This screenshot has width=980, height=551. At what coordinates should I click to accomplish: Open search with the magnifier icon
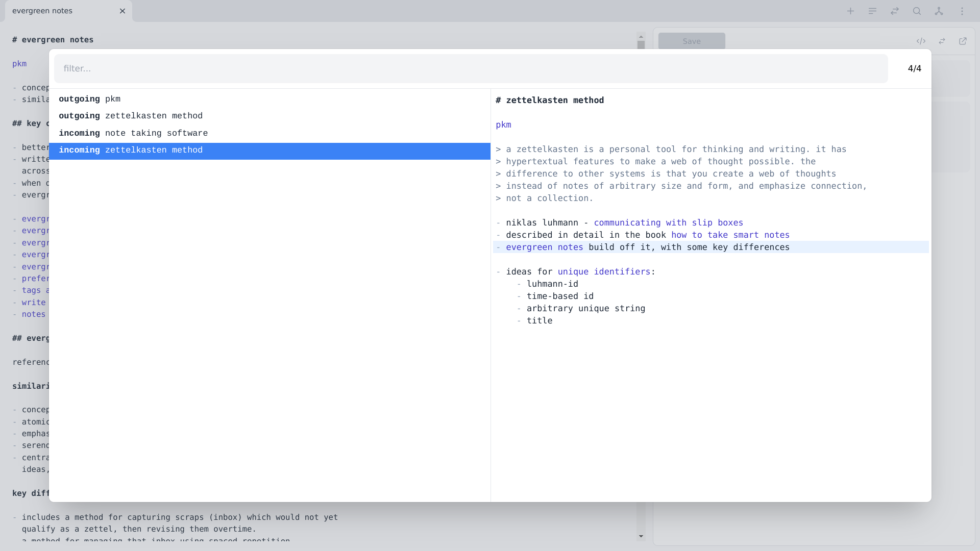coord(917,11)
